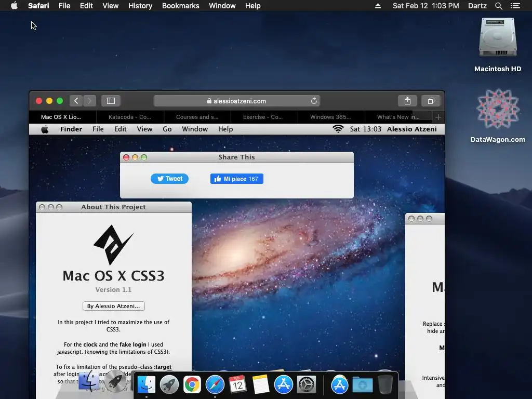
Task: Open System Preferences gear in dock
Action: (307, 385)
